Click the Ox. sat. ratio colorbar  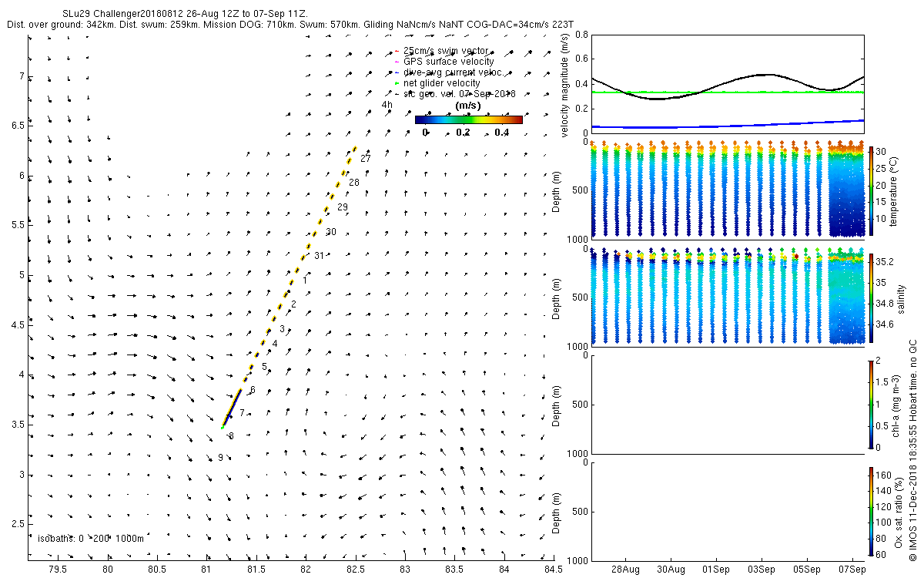[x=871, y=510]
